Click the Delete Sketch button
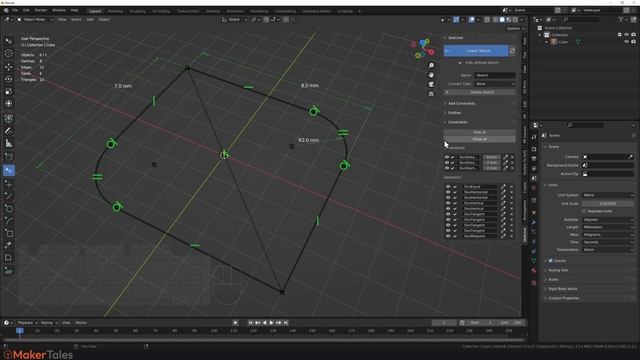Viewport: 640px width, 360px height. coord(480,92)
